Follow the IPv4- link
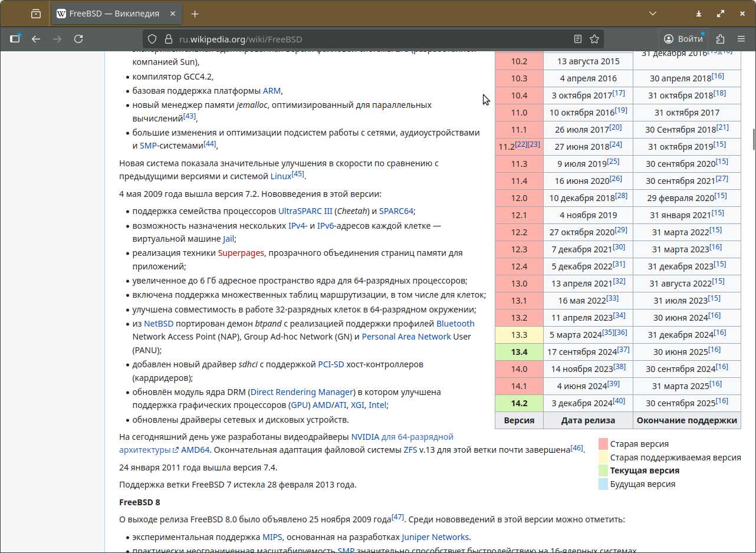This screenshot has height=553, width=756. [298, 225]
